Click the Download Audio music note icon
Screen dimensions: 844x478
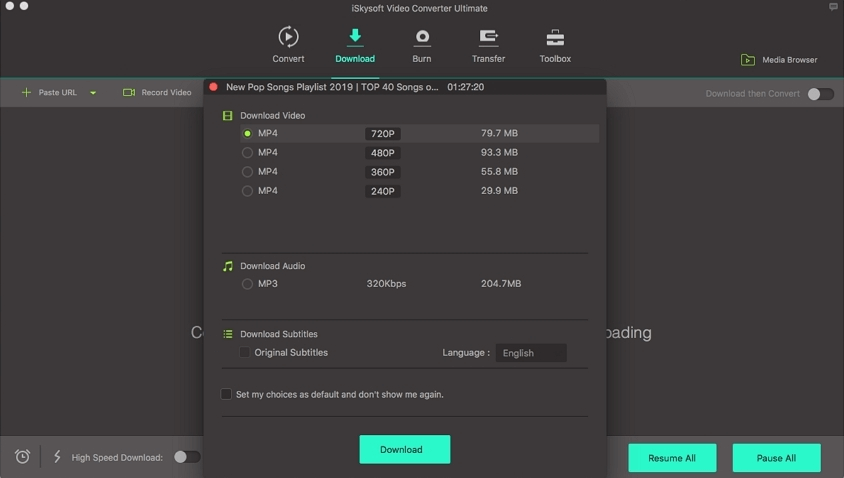point(228,266)
